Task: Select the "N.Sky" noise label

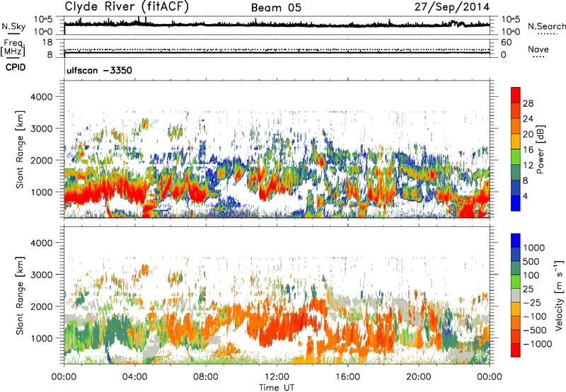Action: coord(13,26)
